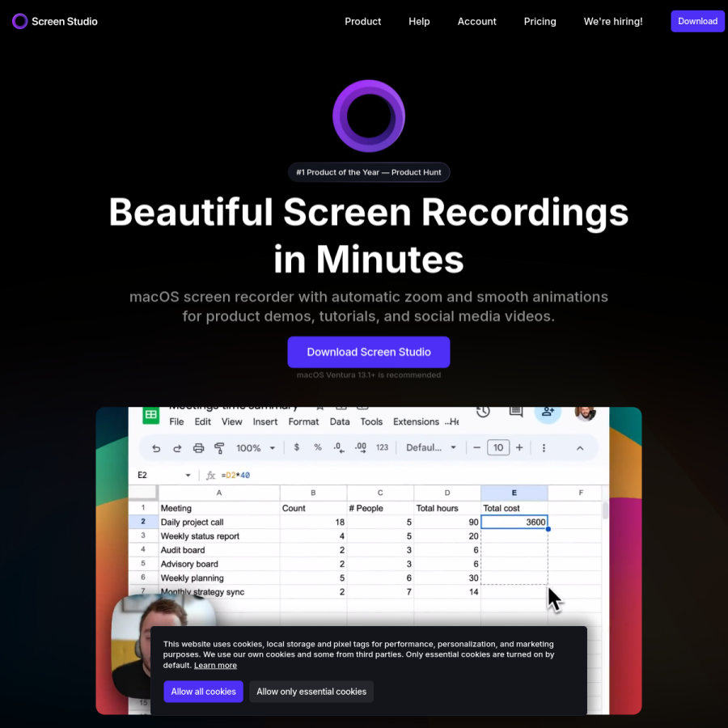Click the increase decimal places icon

360,447
